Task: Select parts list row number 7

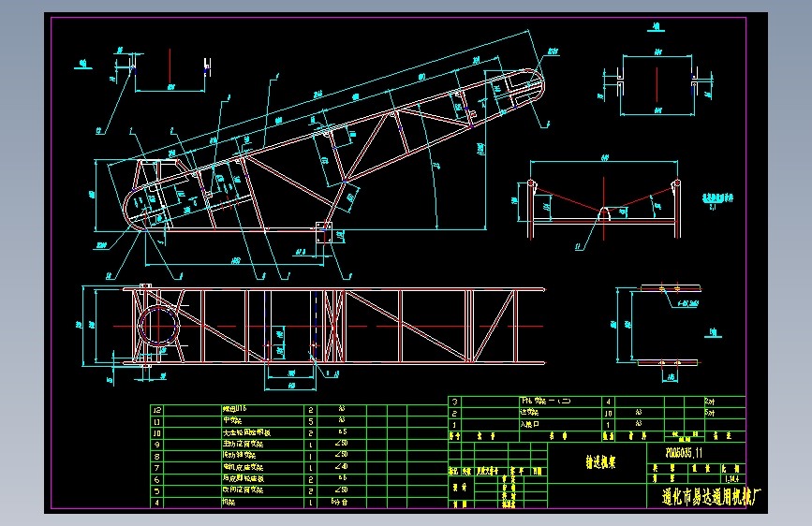Action: [x=157, y=467]
